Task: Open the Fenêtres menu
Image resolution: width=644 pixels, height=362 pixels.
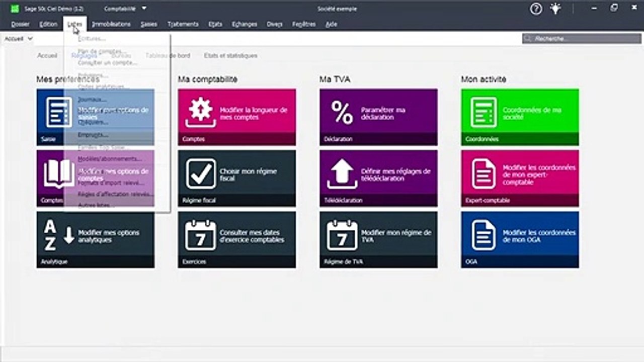Action: pyautogui.click(x=304, y=24)
